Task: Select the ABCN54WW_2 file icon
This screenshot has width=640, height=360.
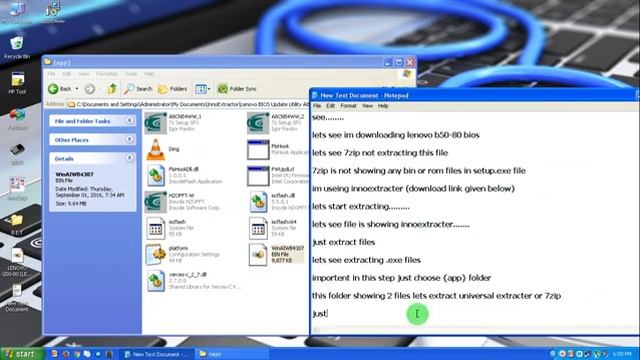Action: (x=258, y=123)
